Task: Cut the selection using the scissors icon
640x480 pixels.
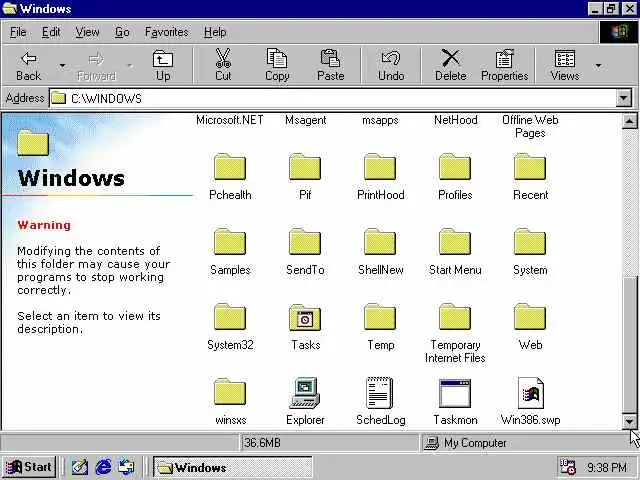Action: (223, 65)
